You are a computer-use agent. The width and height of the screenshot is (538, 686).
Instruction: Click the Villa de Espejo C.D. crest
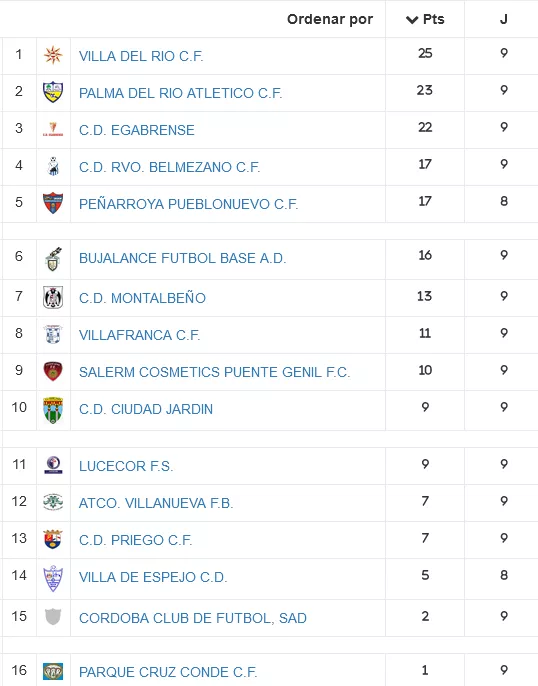pyautogui.click(x=53, y=578)
